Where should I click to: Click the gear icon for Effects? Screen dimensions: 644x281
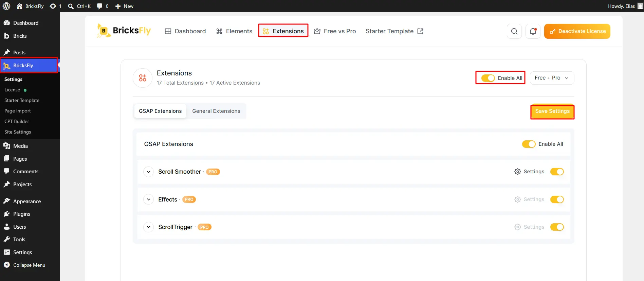coord(518,199)
